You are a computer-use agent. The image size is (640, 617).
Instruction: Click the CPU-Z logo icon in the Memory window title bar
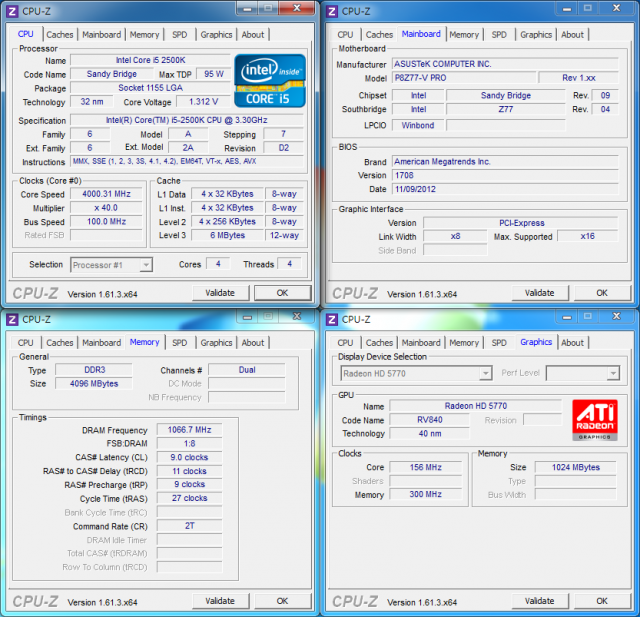(12, 319)
